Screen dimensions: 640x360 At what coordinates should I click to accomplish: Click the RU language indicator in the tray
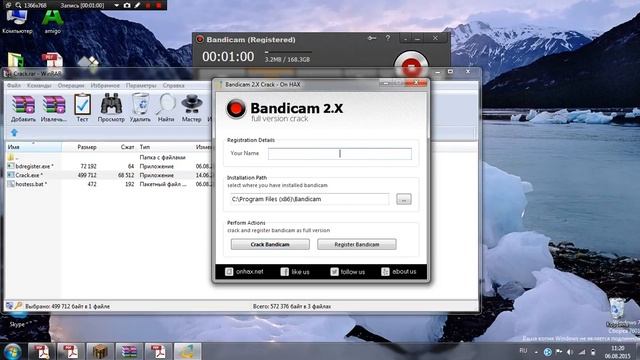point(523,351)
